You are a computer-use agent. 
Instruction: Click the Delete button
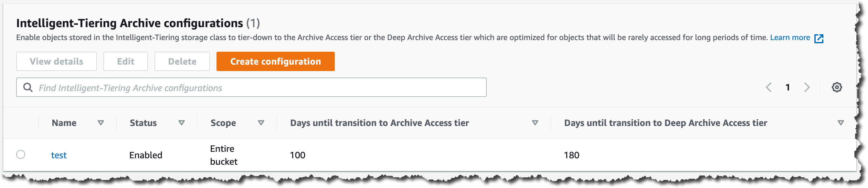tap(182, 61)
